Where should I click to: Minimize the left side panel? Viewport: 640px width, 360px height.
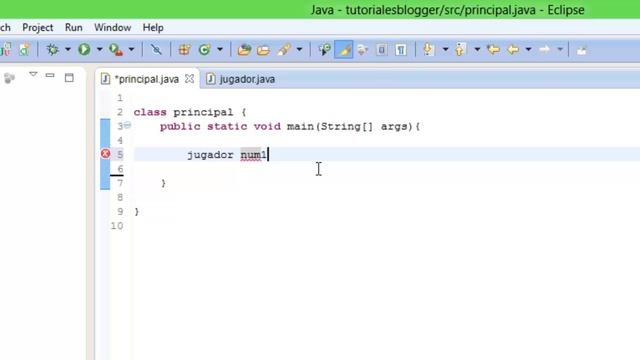(x=50, y=76)
